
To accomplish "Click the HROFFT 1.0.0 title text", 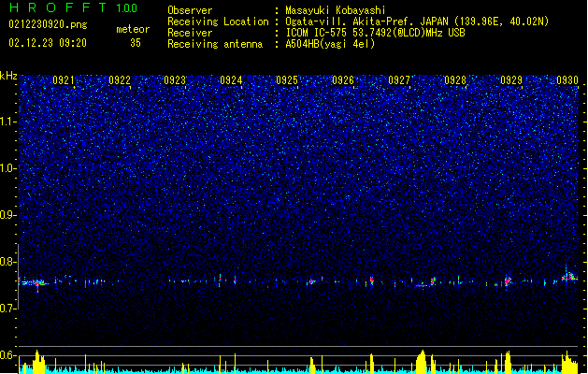I will tap(74, 7).
